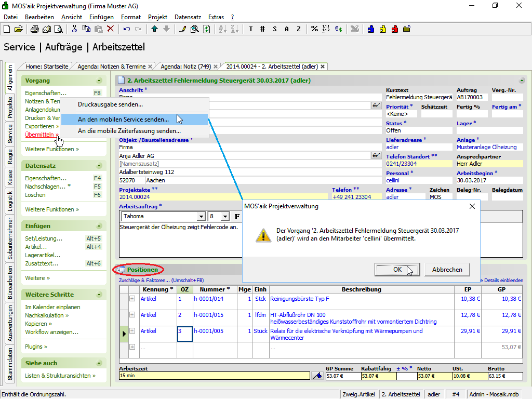
Task: Expand the first Artikel position row
Action: click(132, 299)
